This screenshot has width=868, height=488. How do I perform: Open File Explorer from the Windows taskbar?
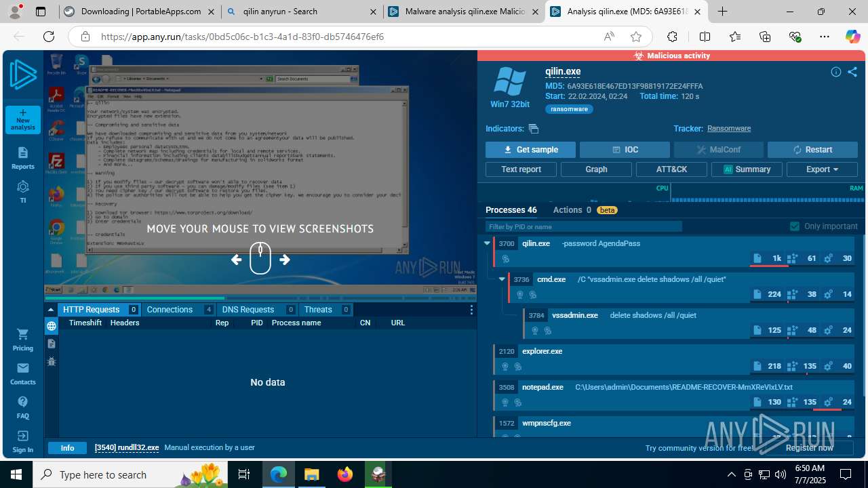(311, 474)
